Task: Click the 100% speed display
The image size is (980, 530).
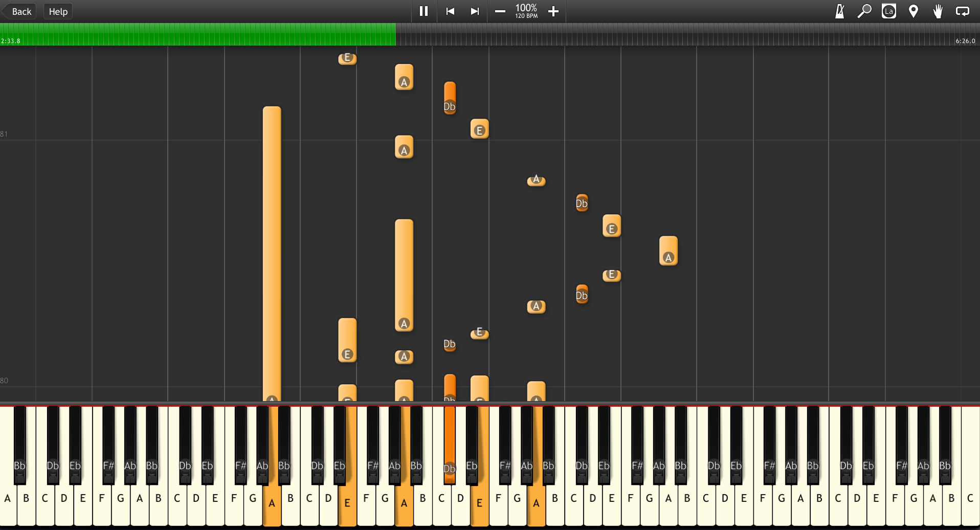Action: [x=526, y=11]
